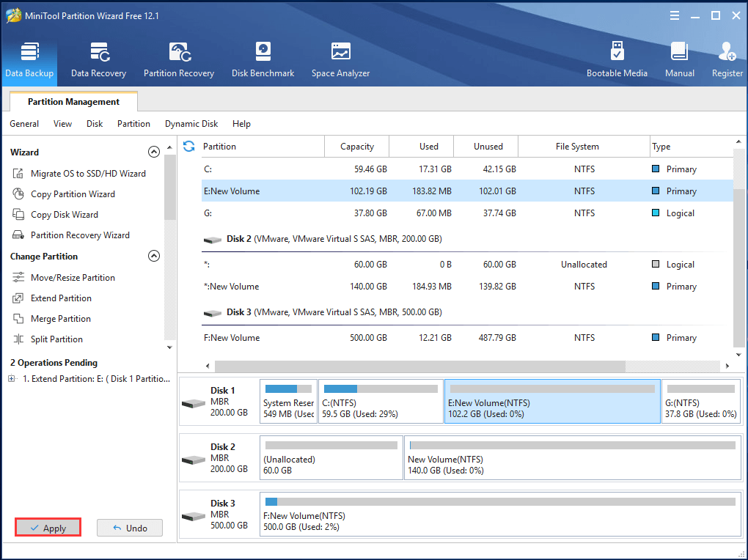748x560 pixels.
Task: Refresh the partition list
Action: 189,147
